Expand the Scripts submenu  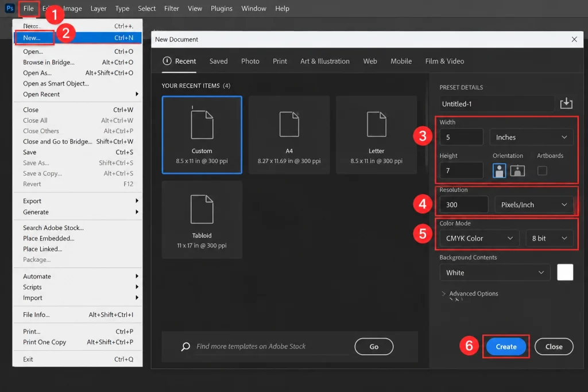tap(78, 287)
